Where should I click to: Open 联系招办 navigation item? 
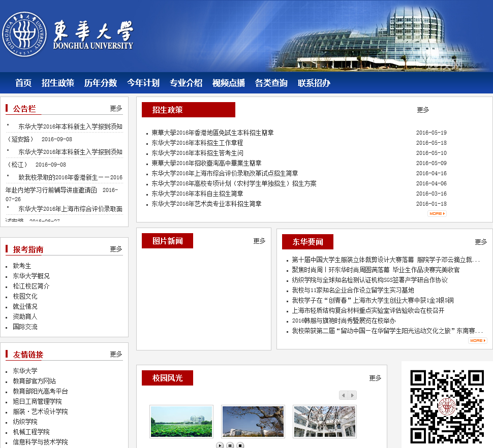pyautogui.click(x=314, y=83)
